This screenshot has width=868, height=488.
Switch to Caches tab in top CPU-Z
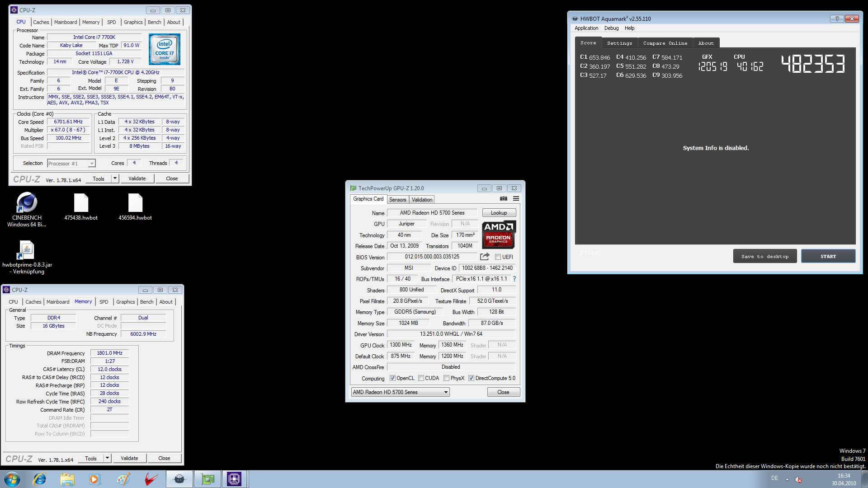tap(41, 22)
